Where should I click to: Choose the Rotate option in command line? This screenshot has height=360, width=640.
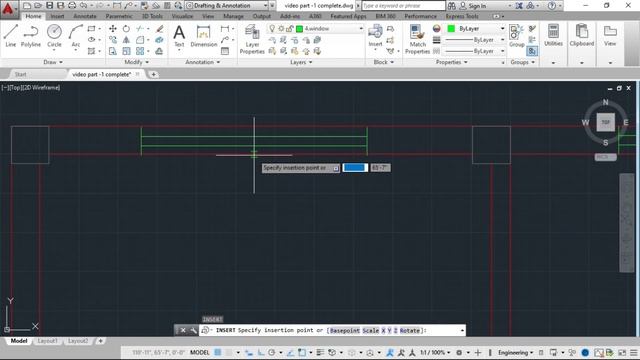[x=409, y=330]
